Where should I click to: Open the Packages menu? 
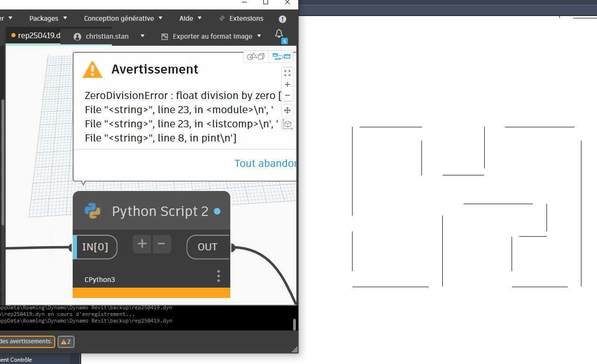tap(48, 18)
